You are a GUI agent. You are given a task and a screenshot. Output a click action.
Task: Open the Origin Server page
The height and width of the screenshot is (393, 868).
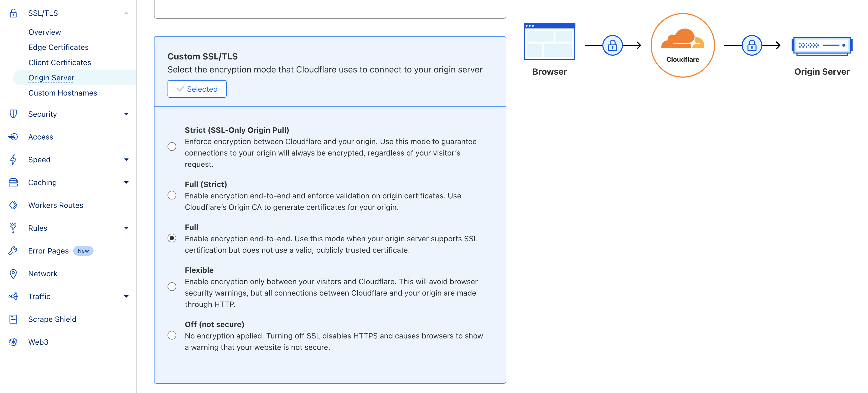click(x=51, y=78)
